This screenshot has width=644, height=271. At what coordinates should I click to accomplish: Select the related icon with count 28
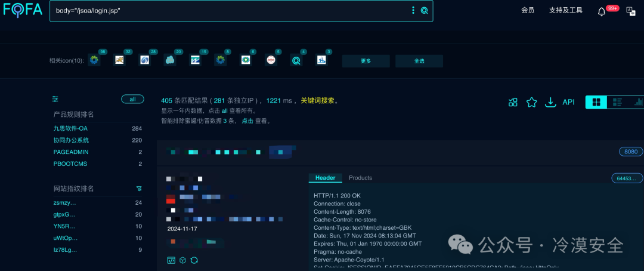click(x=144, y=60)
